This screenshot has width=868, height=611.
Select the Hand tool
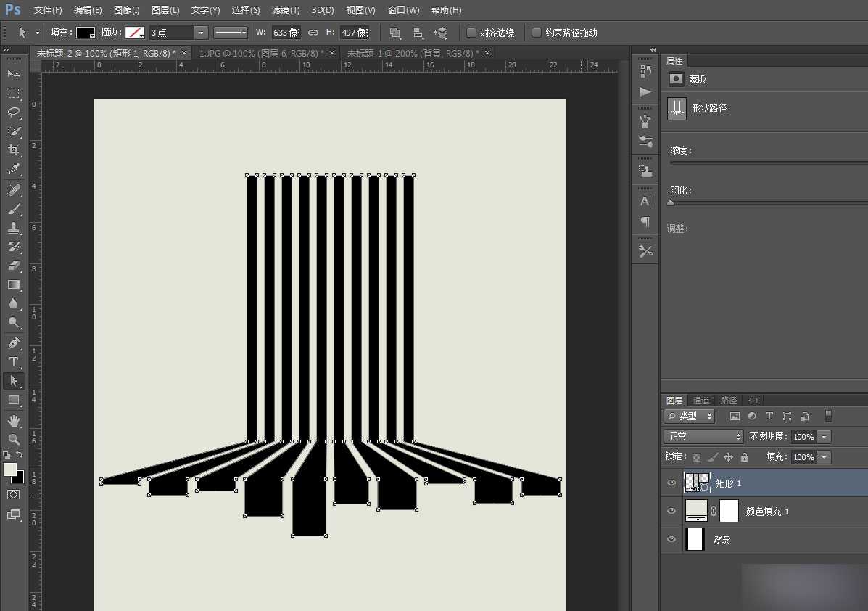tap(14, 421)
